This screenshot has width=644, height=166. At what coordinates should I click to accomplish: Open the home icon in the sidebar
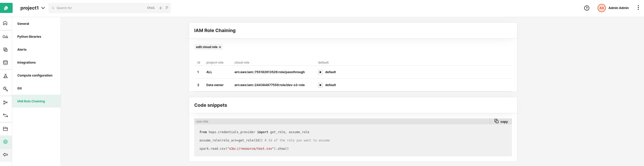tap(5, 23)
